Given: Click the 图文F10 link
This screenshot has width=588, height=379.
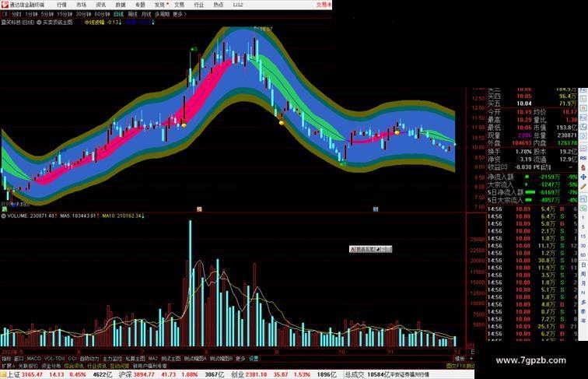Looking at the screenshot, I should coord(456,366).
